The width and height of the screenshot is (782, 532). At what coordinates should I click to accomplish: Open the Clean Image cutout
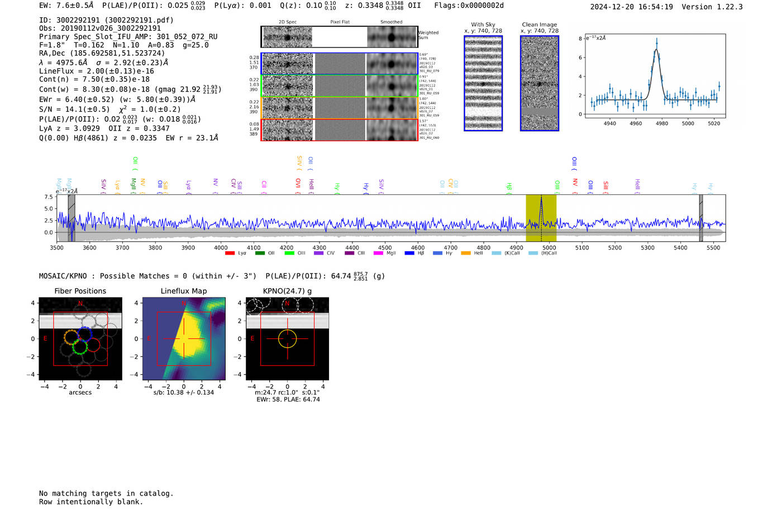pos(540,83)
